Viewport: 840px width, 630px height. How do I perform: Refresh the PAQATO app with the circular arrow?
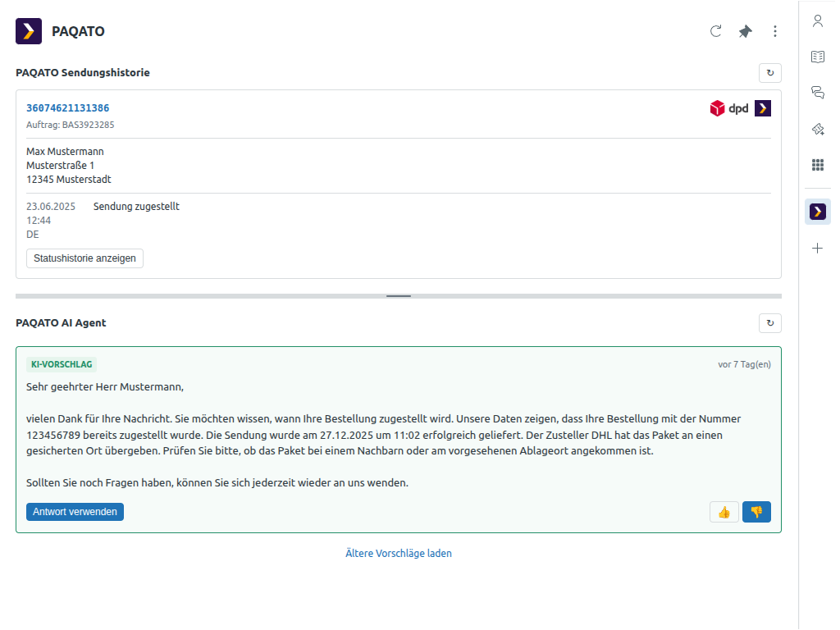tap(715, 30)
